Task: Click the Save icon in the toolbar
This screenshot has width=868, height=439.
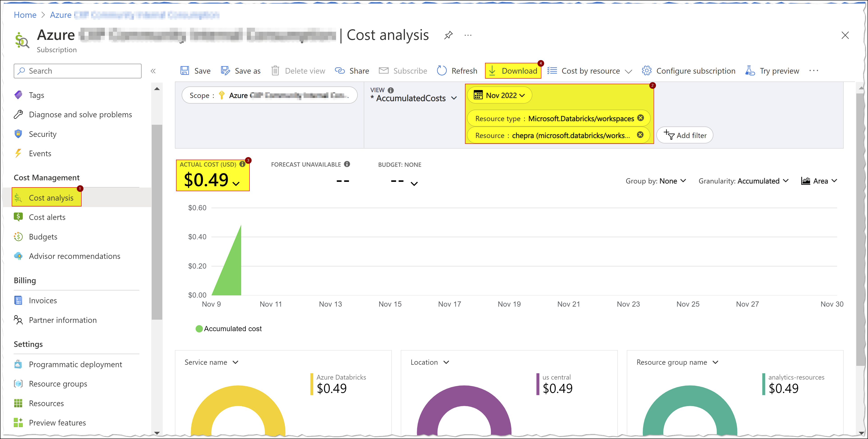Action: (185, 71)
